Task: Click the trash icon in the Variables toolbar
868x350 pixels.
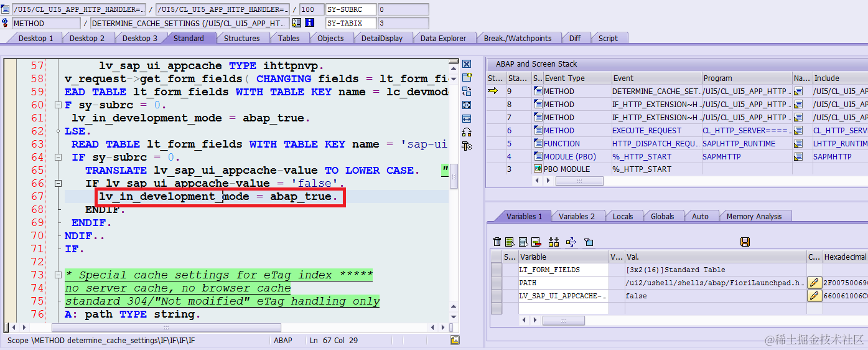Action: (497, 242)
